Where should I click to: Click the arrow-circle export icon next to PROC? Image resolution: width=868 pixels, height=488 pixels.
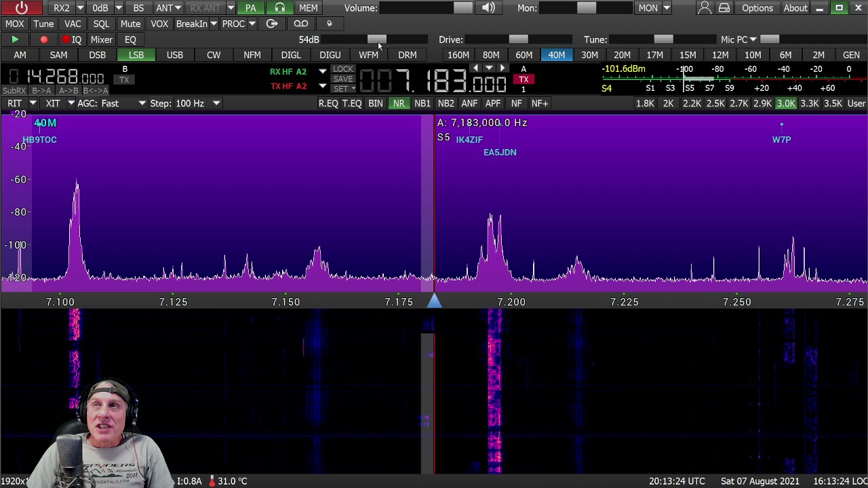(272, 24)
